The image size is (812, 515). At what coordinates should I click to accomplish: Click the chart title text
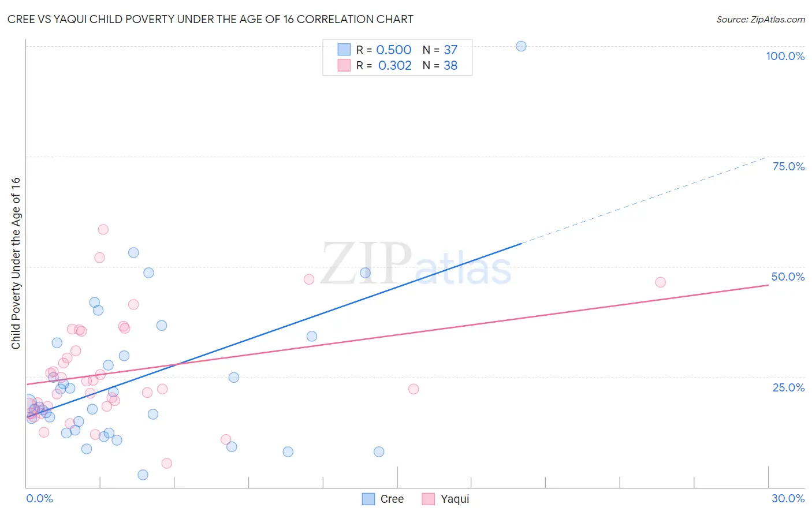click(210, 19)
